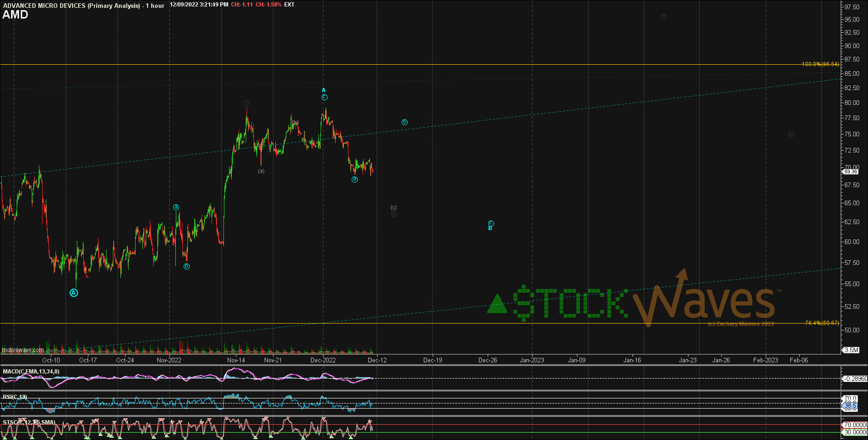Image resolution: width=868 pixels, height=440 pixels.
Task: Click the Dec-26 date on time axis
Action: coord(488,360)
